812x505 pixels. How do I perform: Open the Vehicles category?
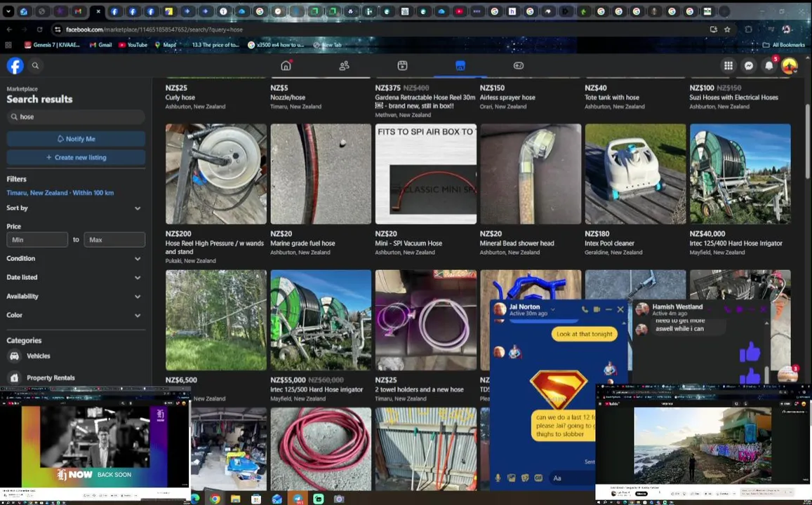76,356
